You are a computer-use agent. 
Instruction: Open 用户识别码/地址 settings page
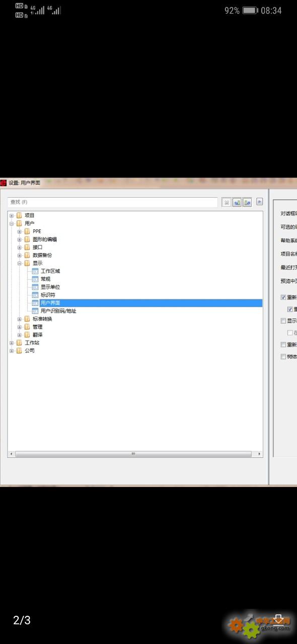[58, 311]
